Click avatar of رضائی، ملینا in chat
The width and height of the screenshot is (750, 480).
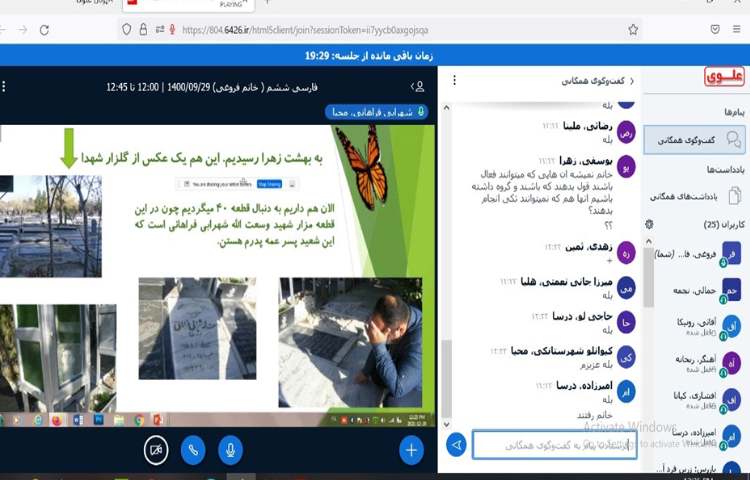626,132
